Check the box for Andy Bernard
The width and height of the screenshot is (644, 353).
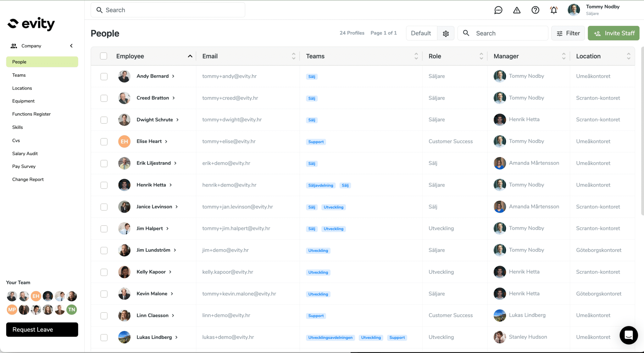click(x=104, y=76)
